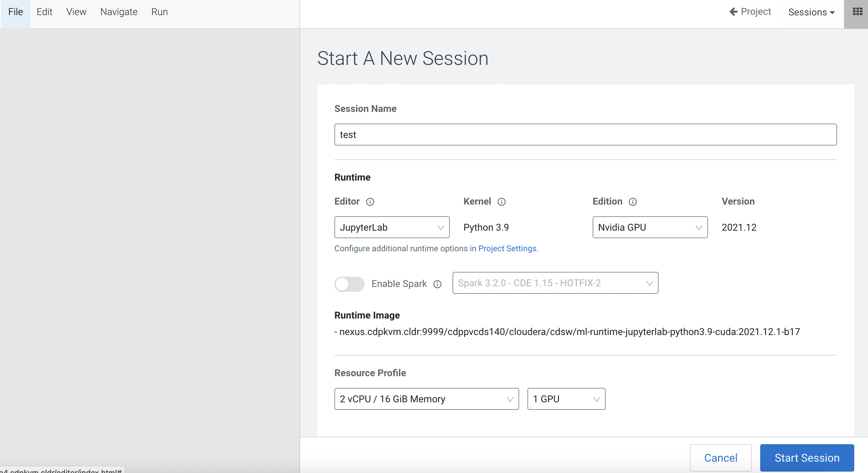The width and height of the screenshot is (868, 473).
Task: Open the 1 GPU selector
Action: [x=566, y=399]
